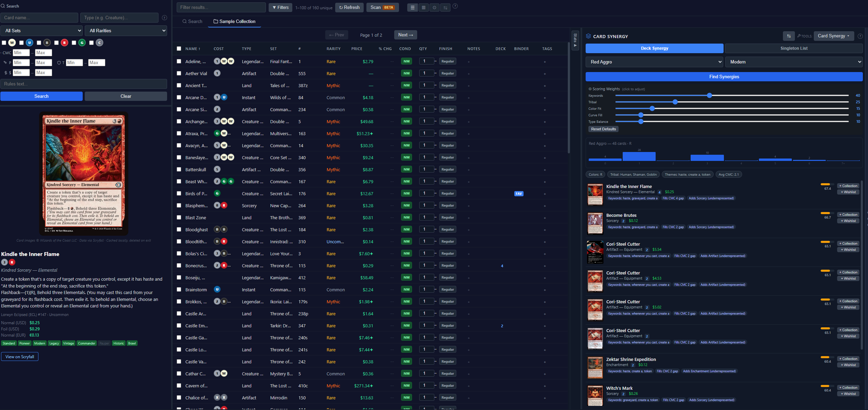
Task: Enable the white mana filter checkbox
Action: tap(4, 43)
